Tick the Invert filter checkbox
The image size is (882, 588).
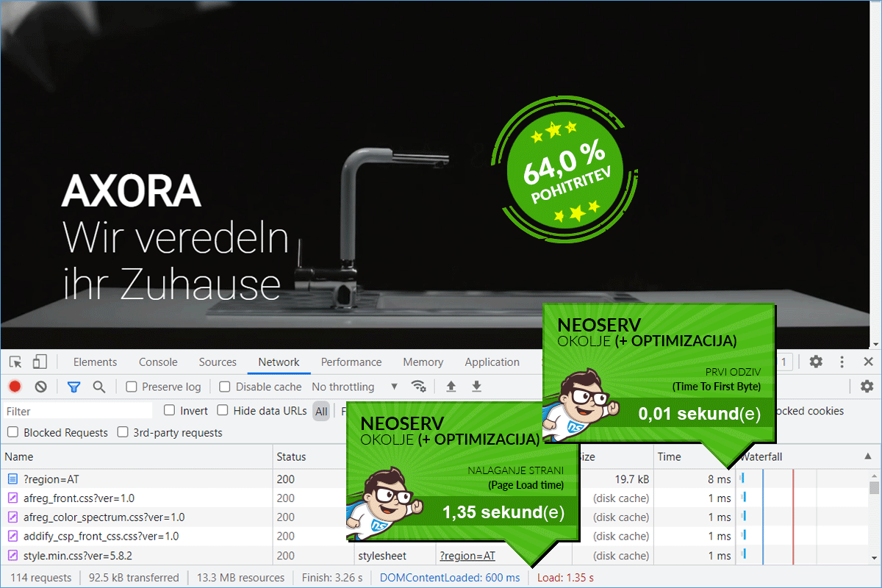pyautogui.click(x=169, y=411)
